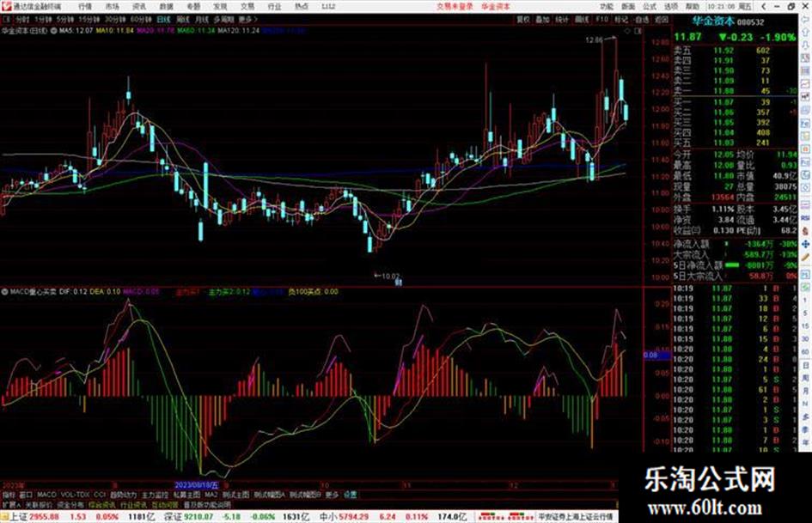The image size is (812, 523).
Task: Select the 月线 monthly period
Action: click(201, 19)
